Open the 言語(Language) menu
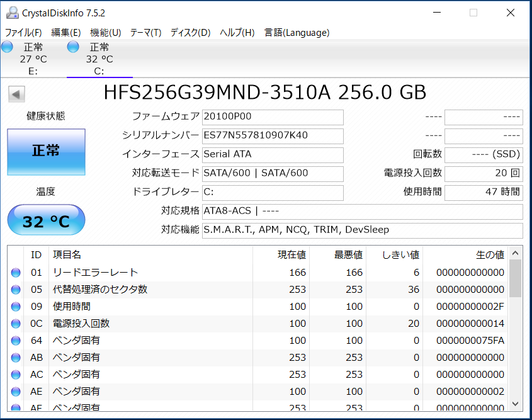Image resolution: width=532 pixels, height=420 pixels. (297, 33)
